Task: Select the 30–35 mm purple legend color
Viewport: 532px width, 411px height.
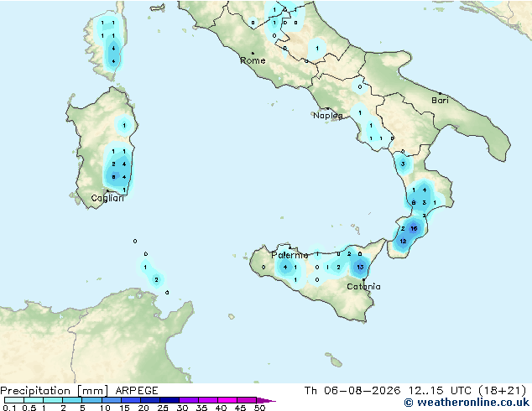Action: (x=189, y=400)
